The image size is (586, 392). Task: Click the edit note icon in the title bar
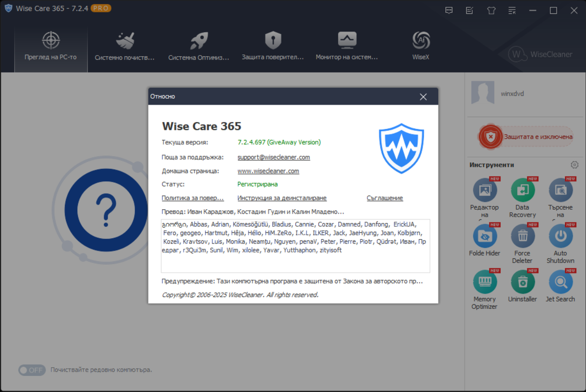(x=470, y=10)
